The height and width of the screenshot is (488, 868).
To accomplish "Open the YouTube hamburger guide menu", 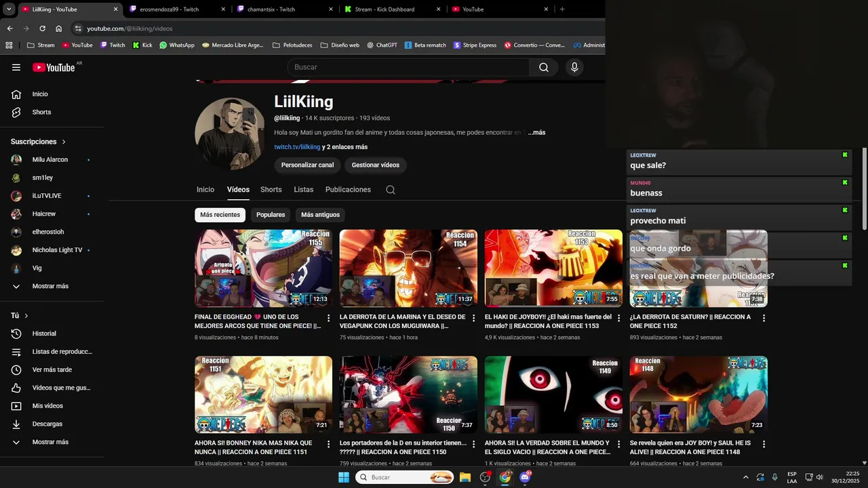I will coord(16,67).
